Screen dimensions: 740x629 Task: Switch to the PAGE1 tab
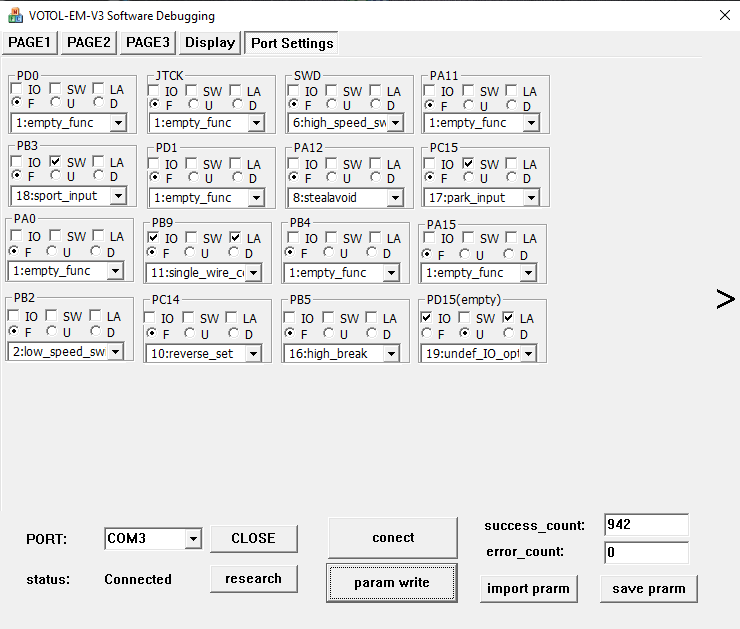[x=30, y=43]
